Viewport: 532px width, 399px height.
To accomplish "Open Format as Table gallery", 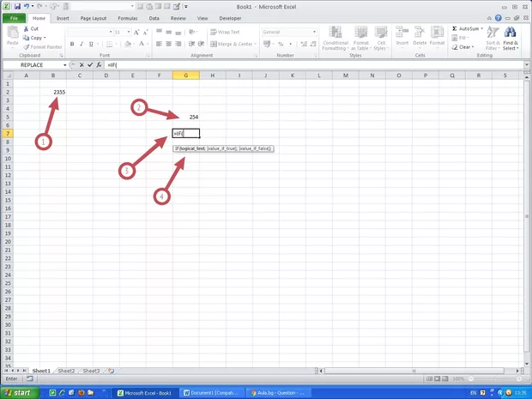I will pyautogui.click(x=360, y=39).
